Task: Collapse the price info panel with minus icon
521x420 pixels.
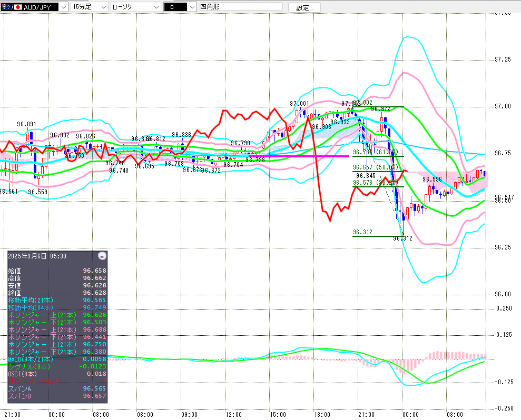Action: pyautogui.click(x=102, y=256)
